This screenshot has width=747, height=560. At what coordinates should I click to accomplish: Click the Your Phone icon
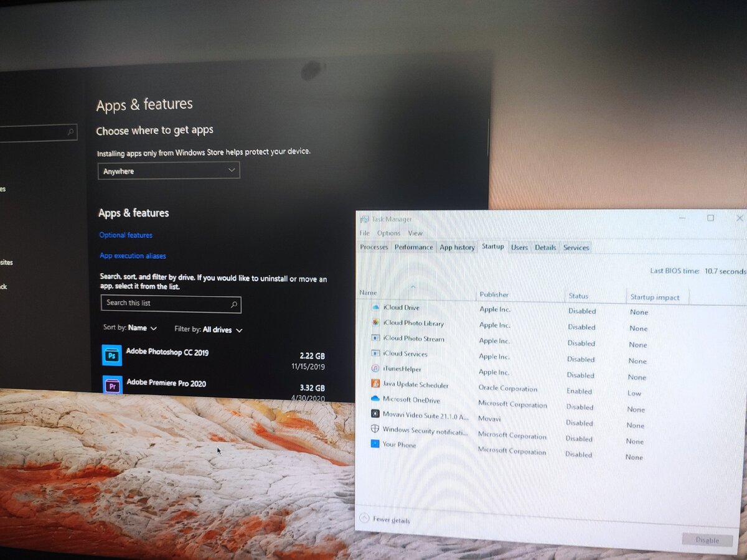375,444
